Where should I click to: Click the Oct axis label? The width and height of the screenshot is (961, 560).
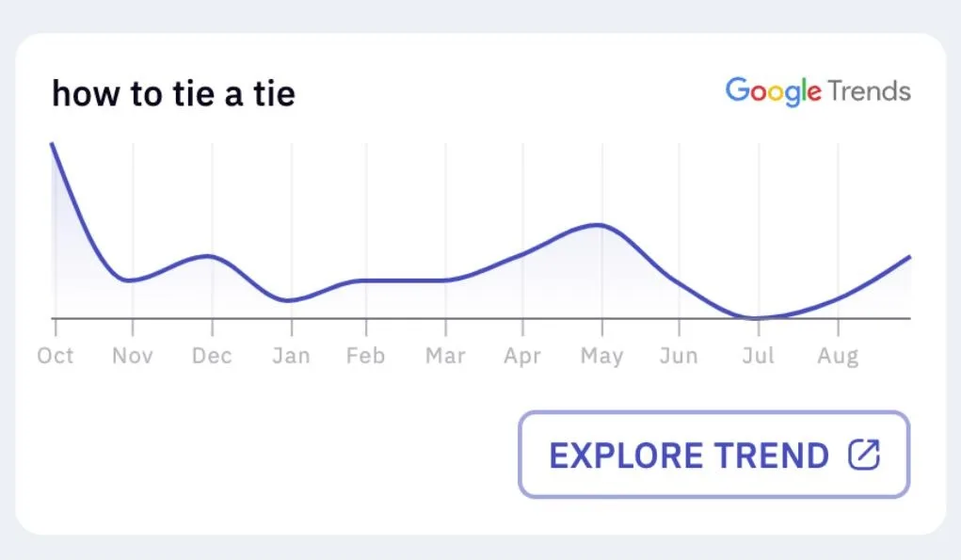(x=56, y=356)
